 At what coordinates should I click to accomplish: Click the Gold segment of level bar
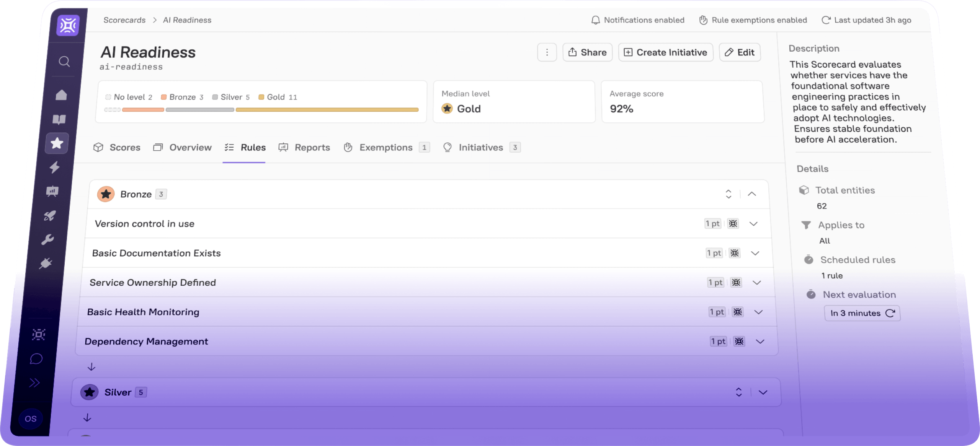[x=327, y=110]
